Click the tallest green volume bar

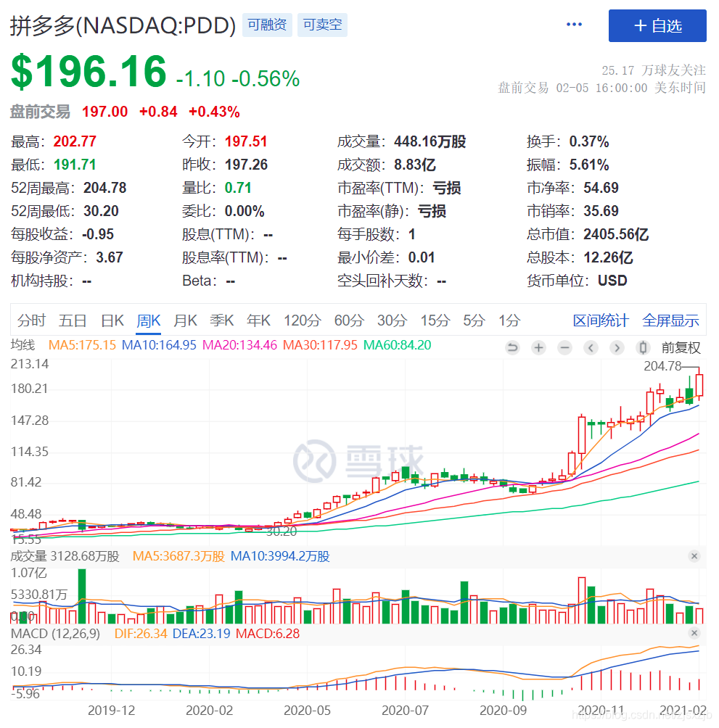point(82,596)
